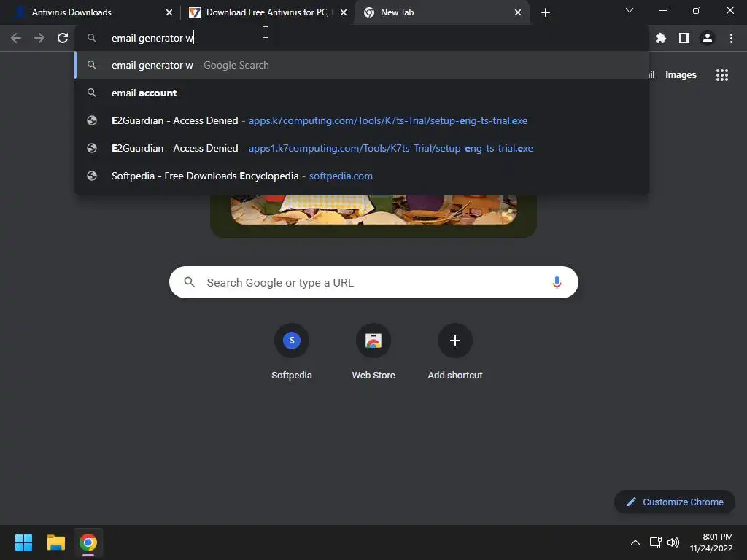Click the 'Search Google or type a URL' box
Viewport: 747px width, 560px height.
373,282
